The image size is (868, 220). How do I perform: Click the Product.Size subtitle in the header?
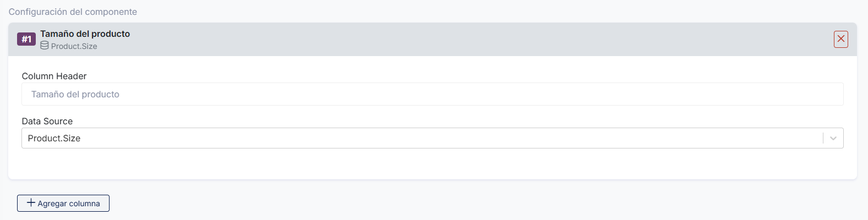click(74, 46)
